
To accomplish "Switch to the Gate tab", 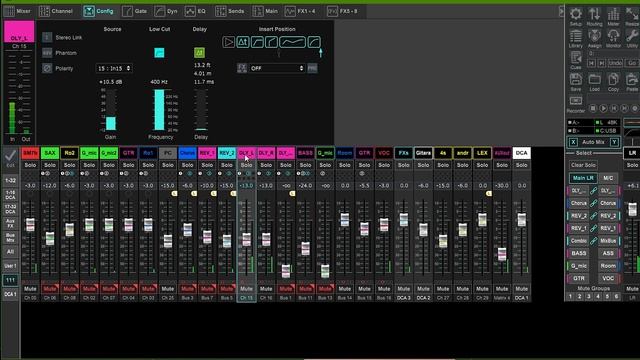I will [135, 11].
